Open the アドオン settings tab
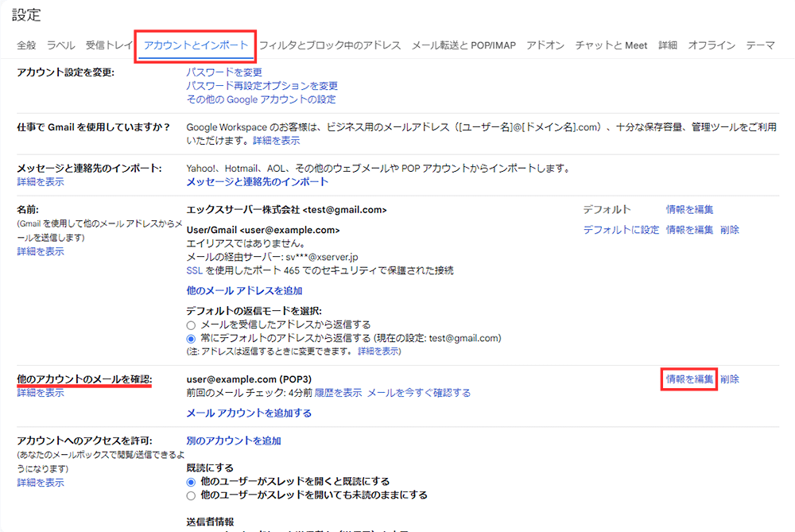The height and width of the screenshot is (532, 795). click(x=545, y=46)
